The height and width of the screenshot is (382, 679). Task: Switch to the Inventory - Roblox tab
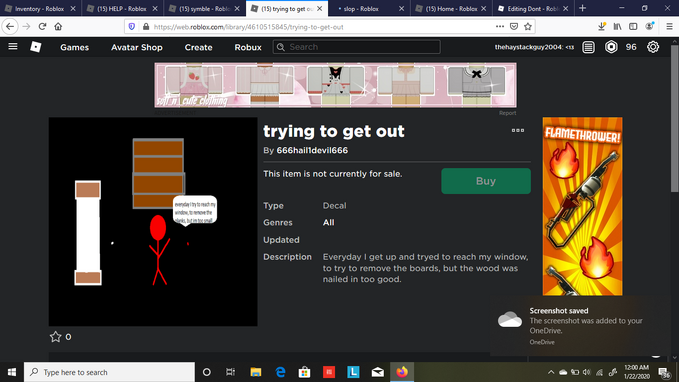[x=40, y=8]
